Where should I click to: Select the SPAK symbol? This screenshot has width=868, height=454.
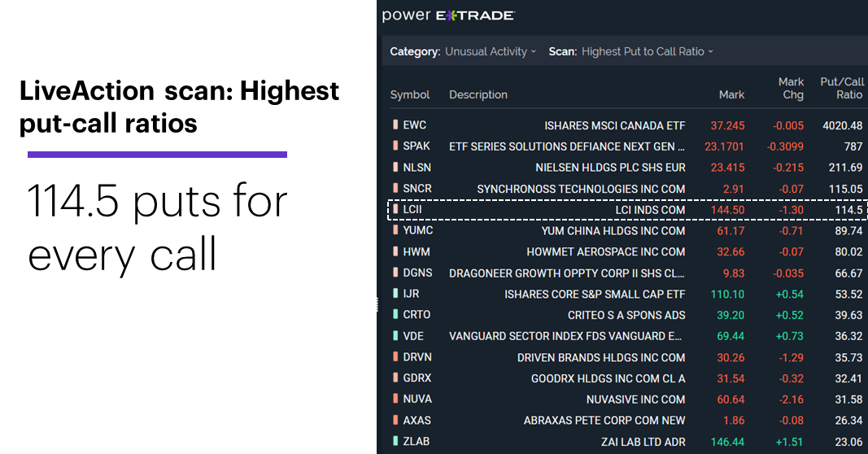point(417,146)
